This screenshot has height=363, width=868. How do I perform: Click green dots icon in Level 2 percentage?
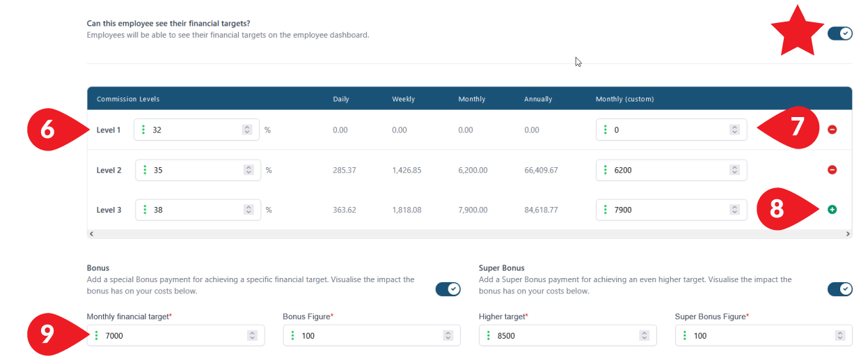coord(145,170)
